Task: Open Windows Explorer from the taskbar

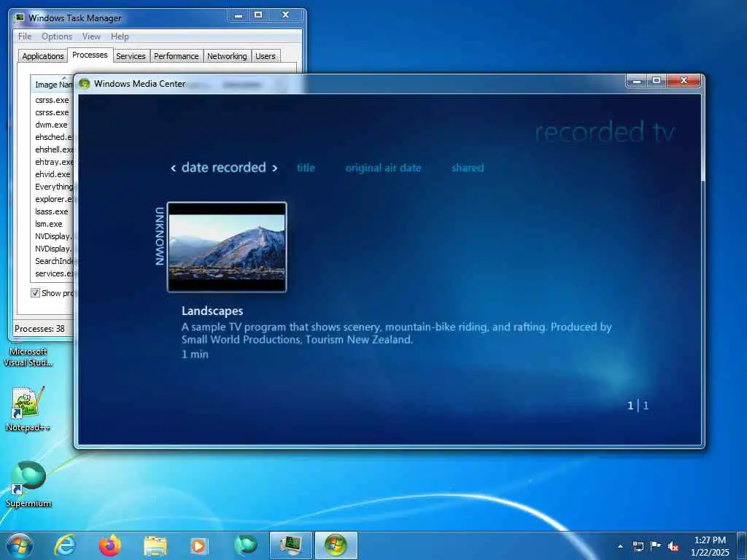Action: [x=155, y=545]
